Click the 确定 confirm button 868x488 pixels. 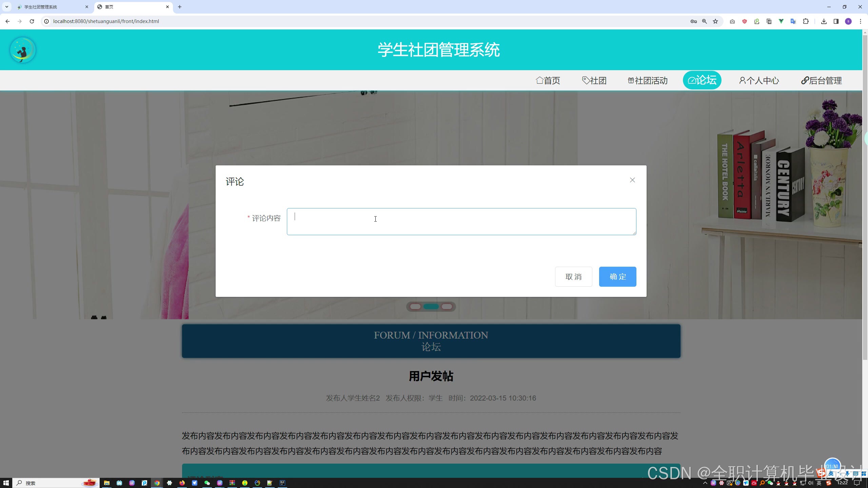click(x=617, y=277)
